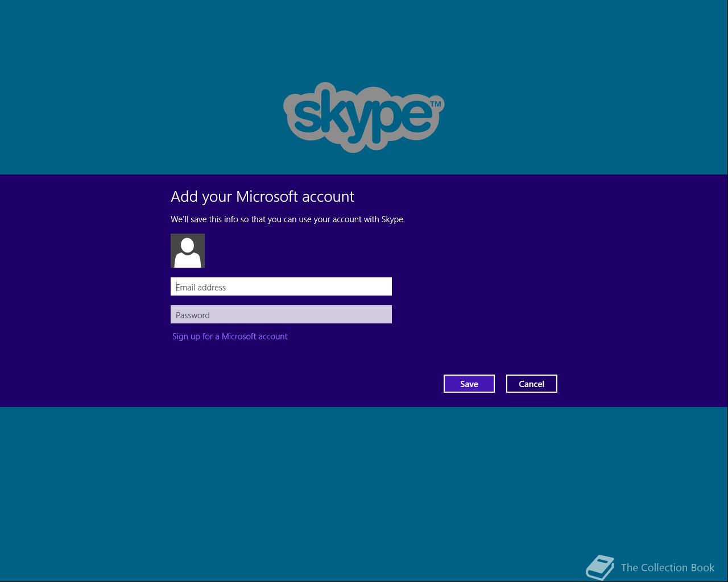Click the word 'Microsoft' in the heading
Image resolution: width=728 pixels, height=582 pixels.
click(267, 196)
